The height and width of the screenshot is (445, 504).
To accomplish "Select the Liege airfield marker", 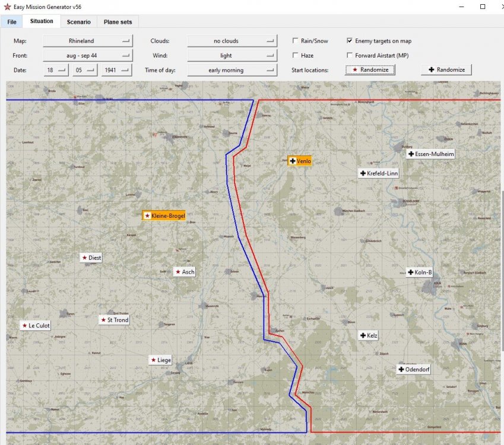I will [x=161, y=360].
